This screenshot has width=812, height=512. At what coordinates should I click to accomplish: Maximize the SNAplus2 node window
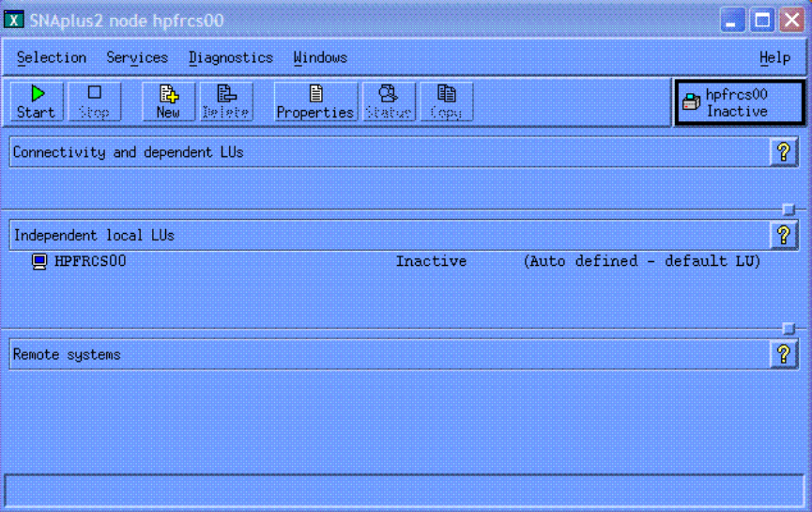pyautogui.click(x=762, y=21)
